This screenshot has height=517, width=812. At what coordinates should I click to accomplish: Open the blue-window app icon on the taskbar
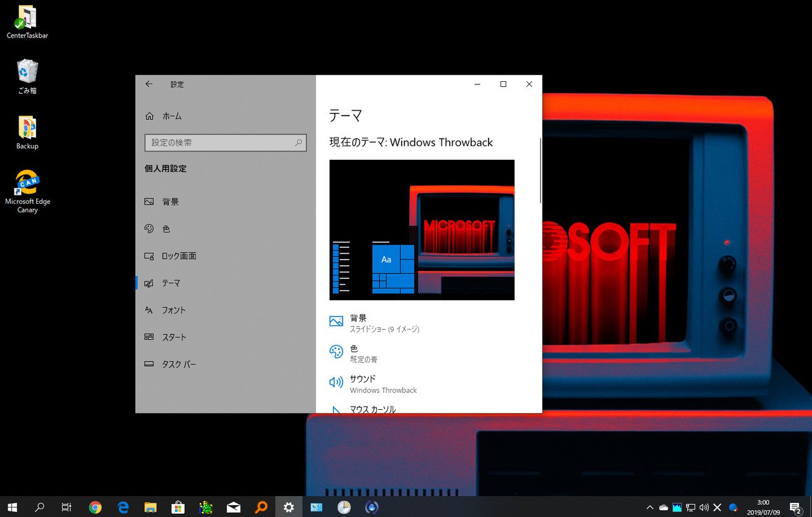coord(317,507)
